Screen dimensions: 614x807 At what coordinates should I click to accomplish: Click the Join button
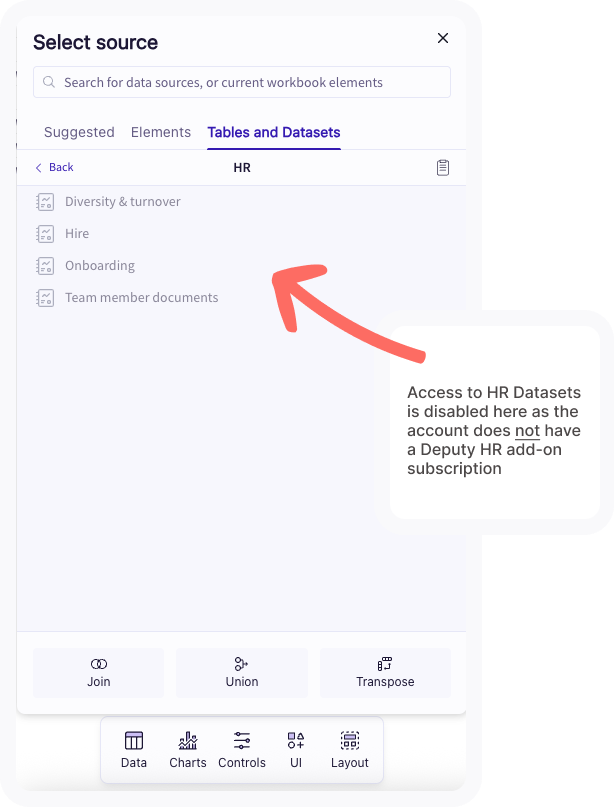(x=98, y=673)
